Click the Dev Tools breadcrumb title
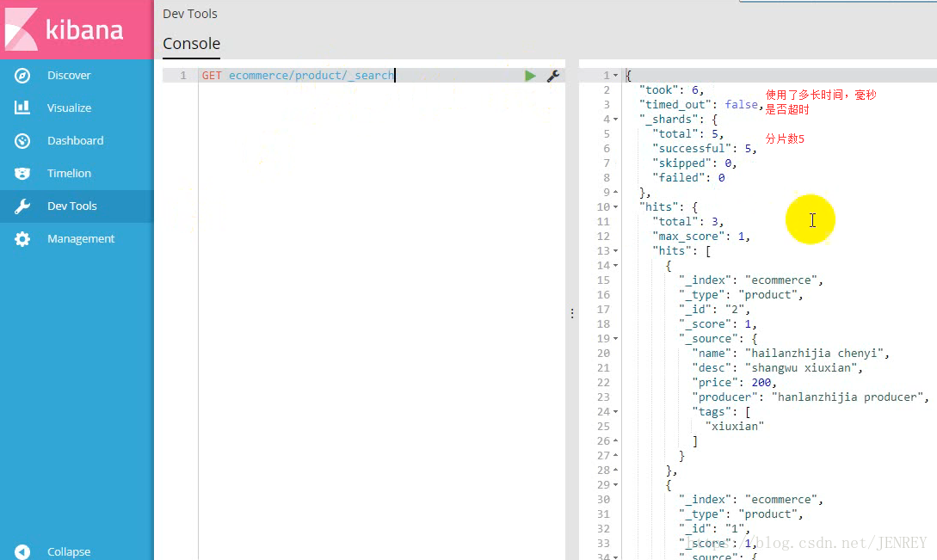 [x=190, y=14]
